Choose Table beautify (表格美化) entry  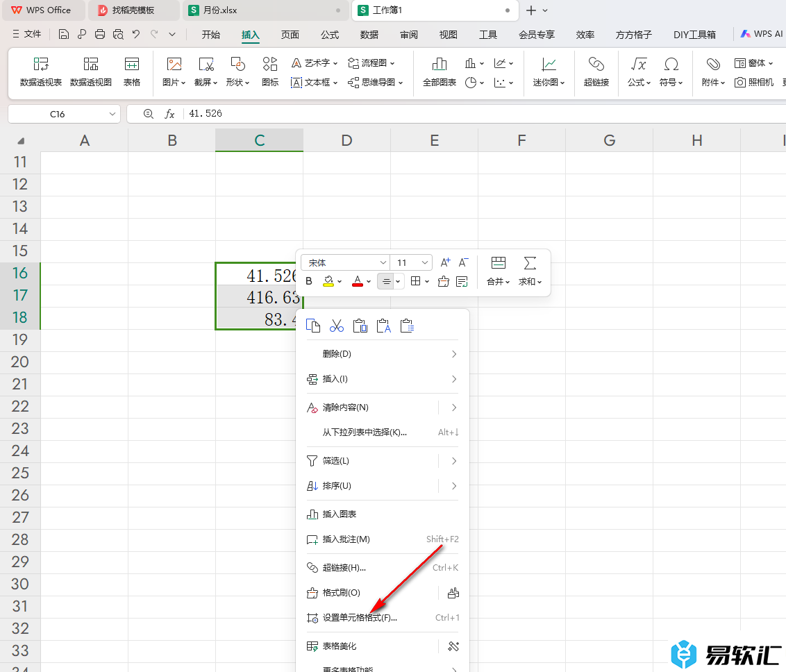pyautogui.click(x=383, y=646)
